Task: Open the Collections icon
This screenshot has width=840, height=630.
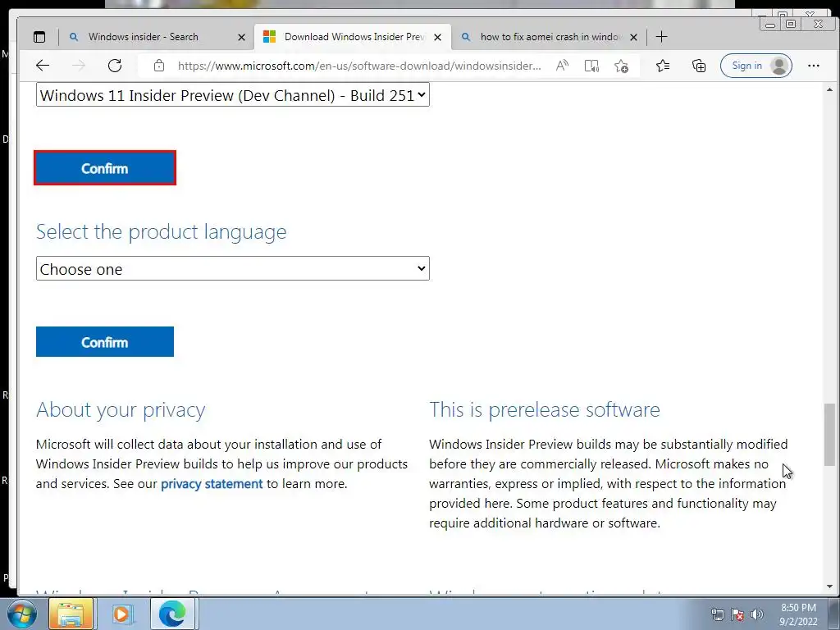Action: coord(699,66)
